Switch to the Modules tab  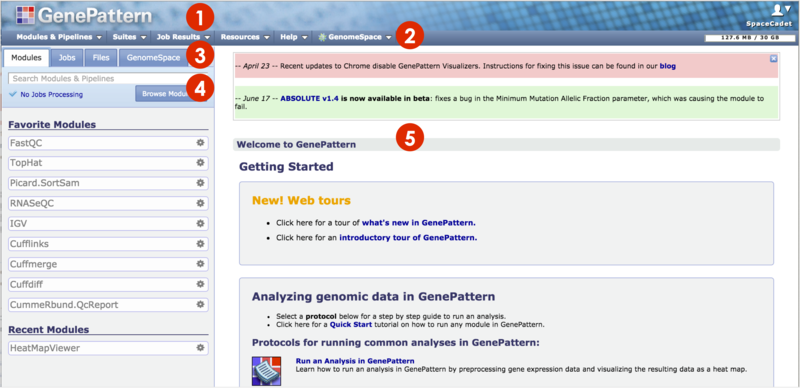27,58
